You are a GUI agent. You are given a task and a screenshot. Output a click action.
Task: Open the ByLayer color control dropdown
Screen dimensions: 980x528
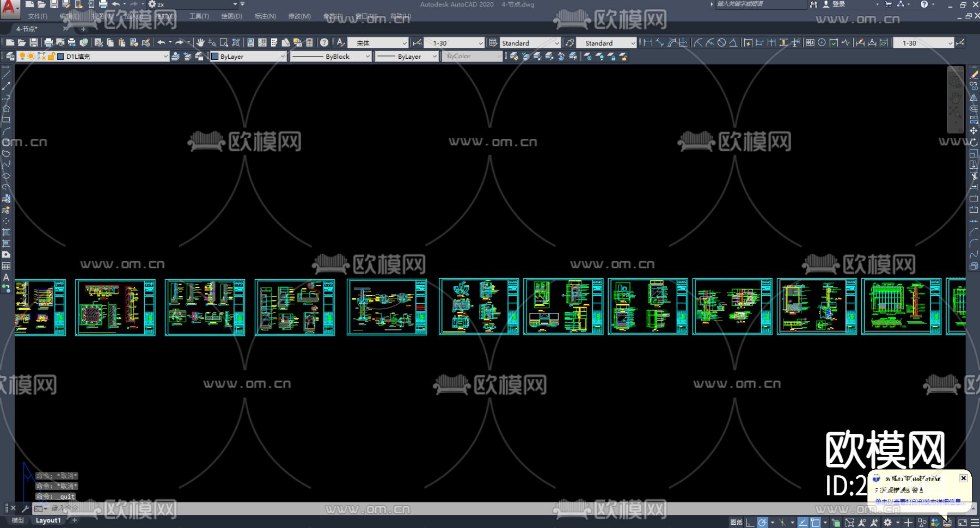pos(248,56)
